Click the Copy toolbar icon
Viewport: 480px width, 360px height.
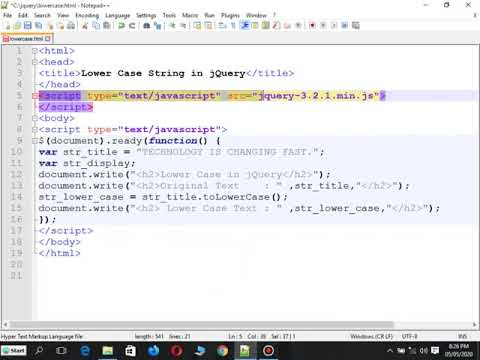tap(96, 26)
